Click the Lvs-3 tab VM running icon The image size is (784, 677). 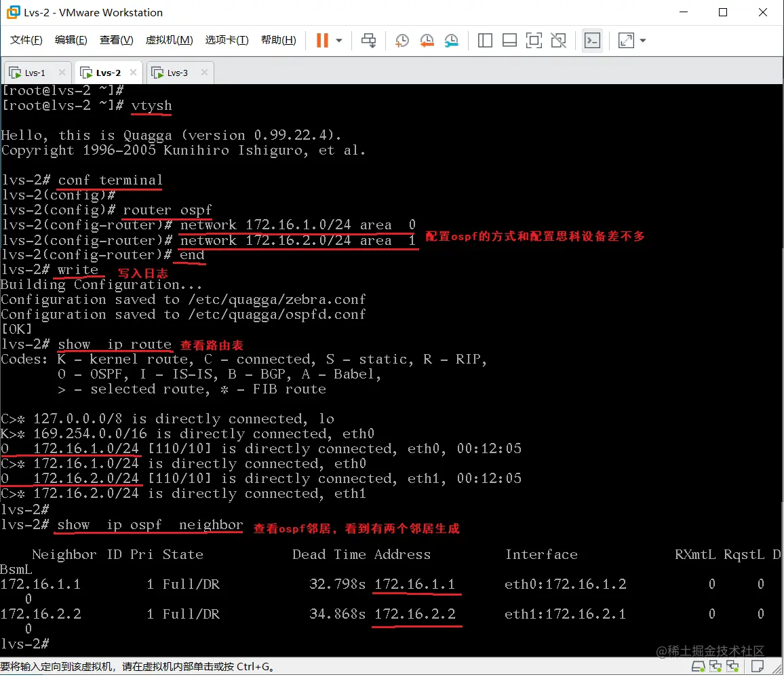pyautogui.click(x=157, y=73)
